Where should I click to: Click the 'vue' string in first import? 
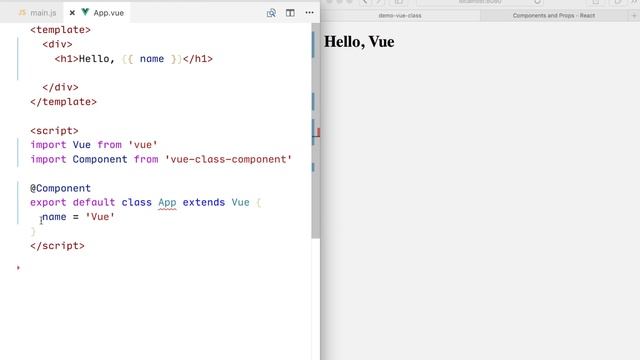coord(142,145)
